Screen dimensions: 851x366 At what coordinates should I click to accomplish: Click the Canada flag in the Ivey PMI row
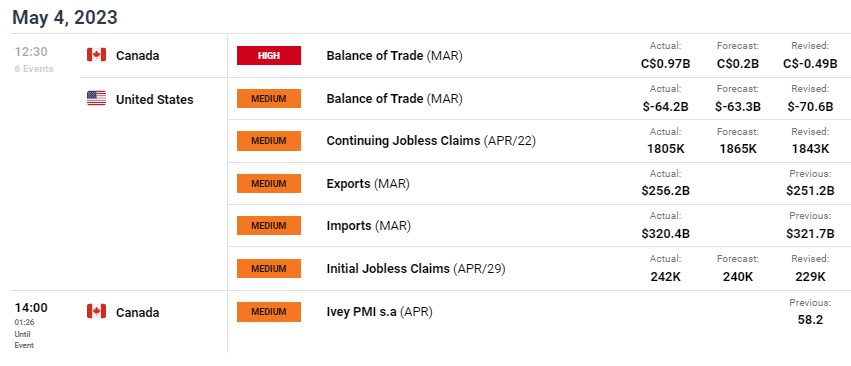(x=96, y=311)
